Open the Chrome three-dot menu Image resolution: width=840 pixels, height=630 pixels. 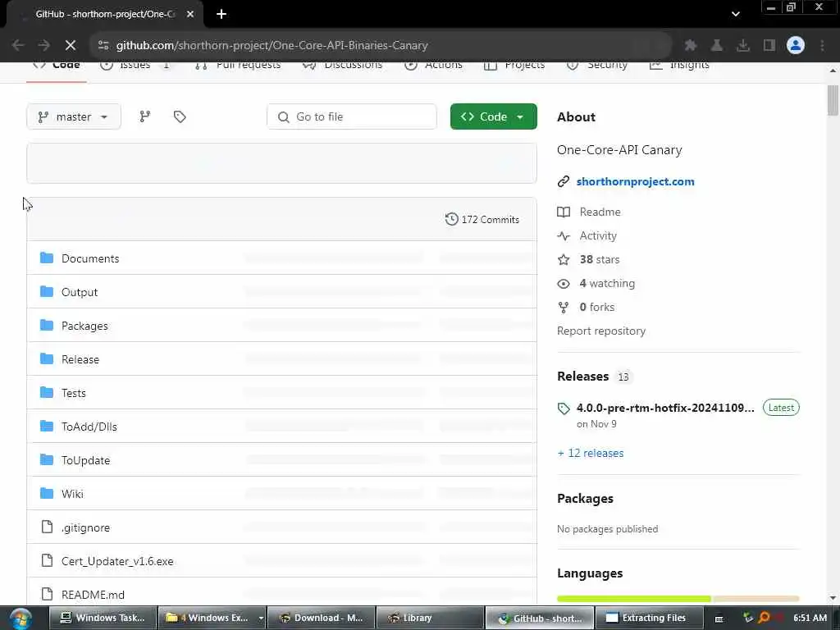click(822, 46)
